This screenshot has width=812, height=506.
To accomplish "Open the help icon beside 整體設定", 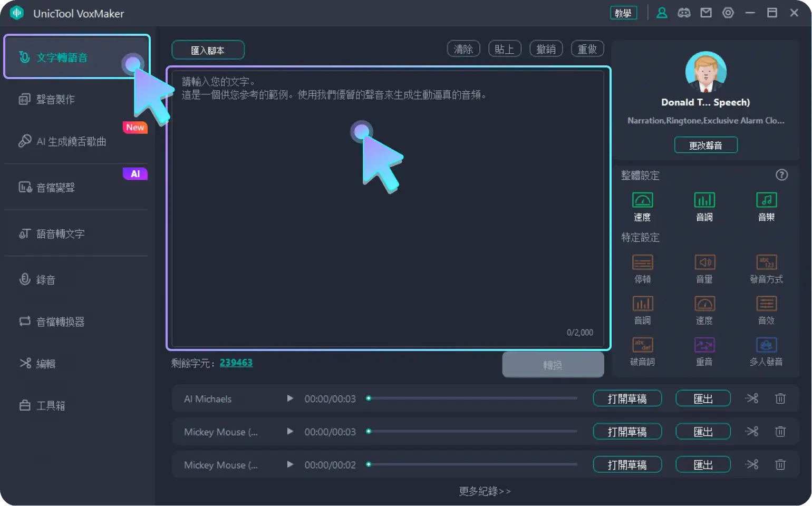I will pyautogui.click(x=781, y=175).
